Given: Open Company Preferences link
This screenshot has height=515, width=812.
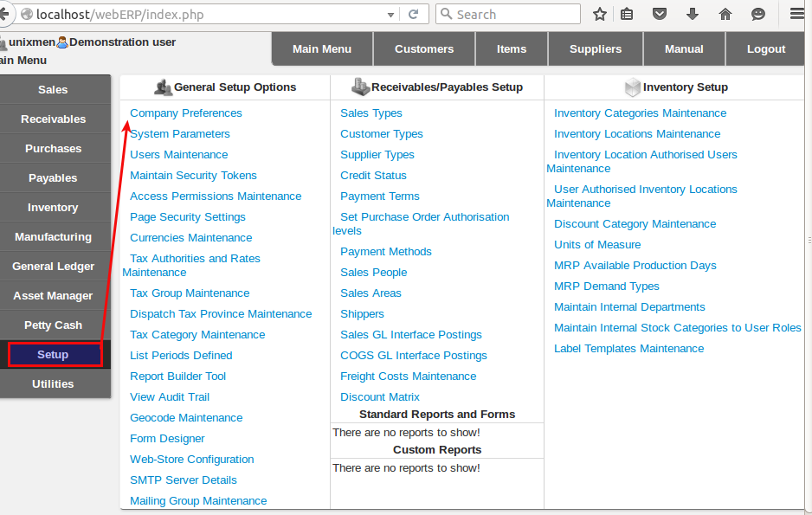Looking at the screenshot, I should (x=186, y=113).
